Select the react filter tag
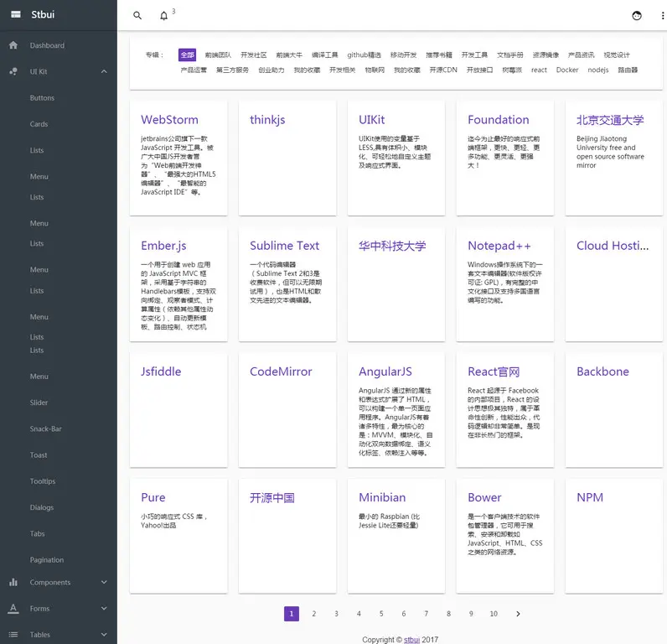The image size is (667, 644). click(539, 70)
